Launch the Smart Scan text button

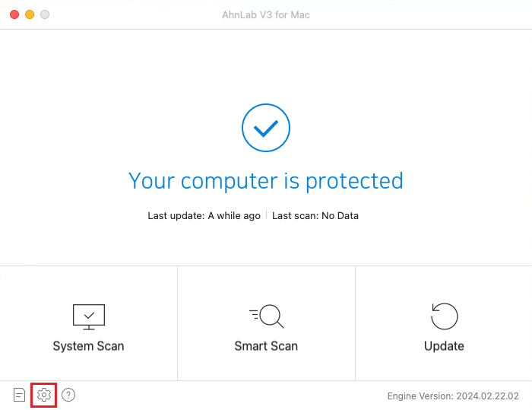click(266, 346)
